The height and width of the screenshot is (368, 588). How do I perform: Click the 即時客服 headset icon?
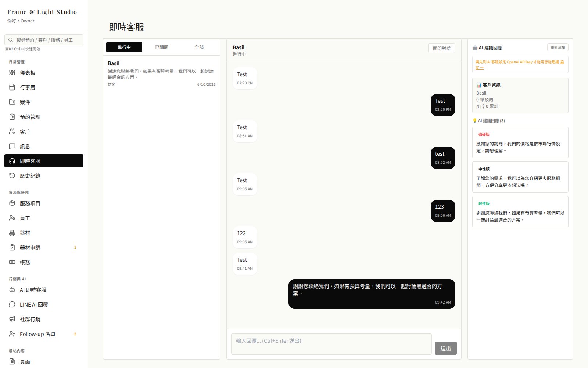(x=12, y=161)
